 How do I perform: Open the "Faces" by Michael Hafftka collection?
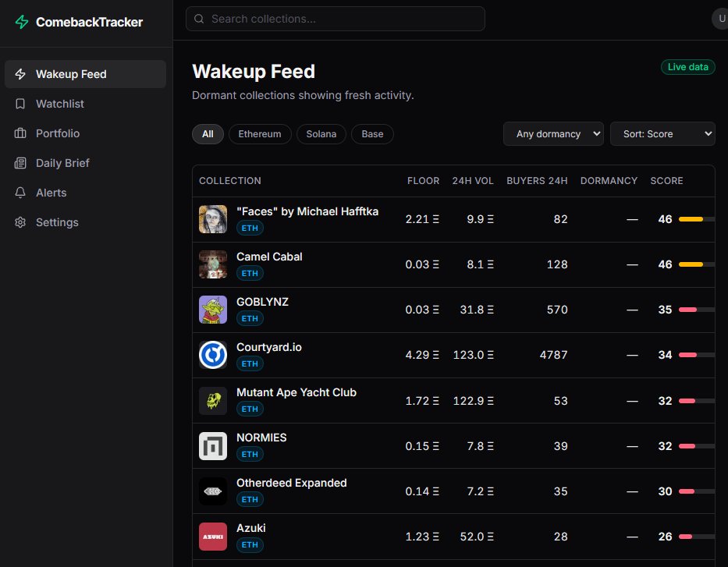(307, 211)
